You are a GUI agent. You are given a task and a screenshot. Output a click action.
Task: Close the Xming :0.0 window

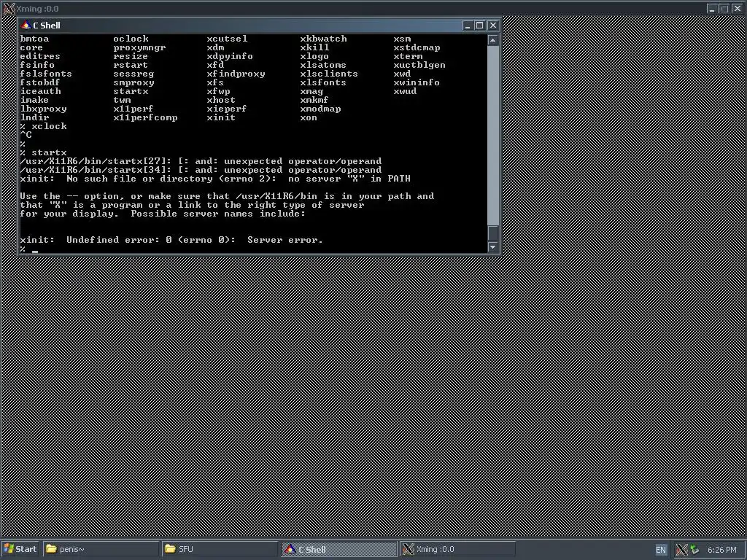737,9
